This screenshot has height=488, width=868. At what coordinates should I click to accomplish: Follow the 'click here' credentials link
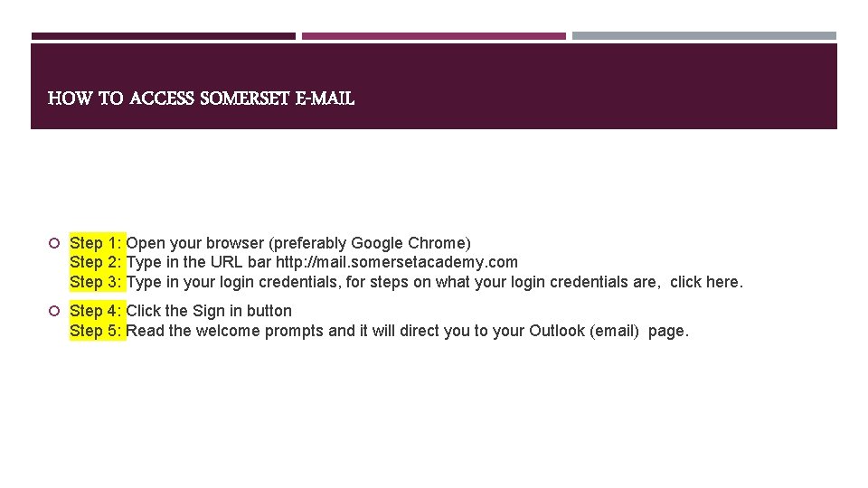704,282
